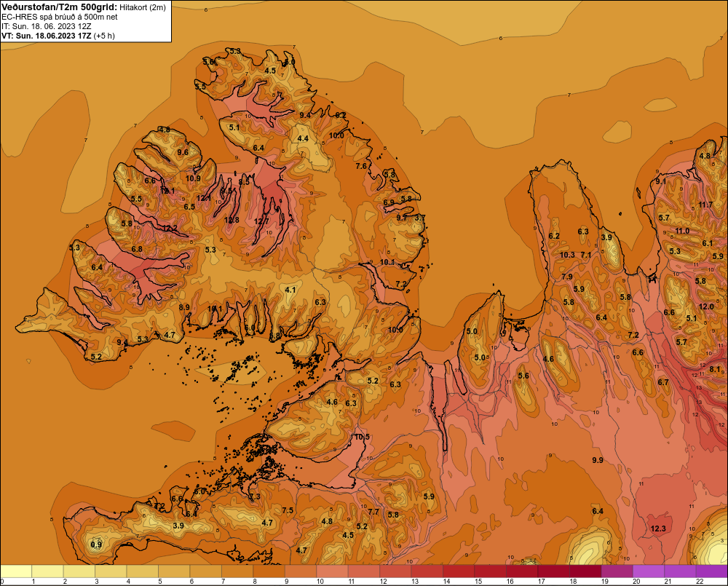This screenshot has width=728, height=586.
Task: Click the 8.8 temperature value on the map
Action: 275,336
